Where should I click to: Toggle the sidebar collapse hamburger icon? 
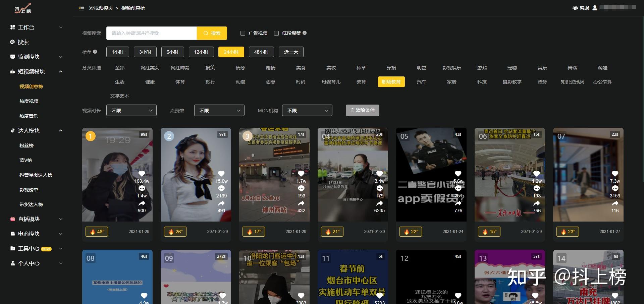click(x=82, y=8)
